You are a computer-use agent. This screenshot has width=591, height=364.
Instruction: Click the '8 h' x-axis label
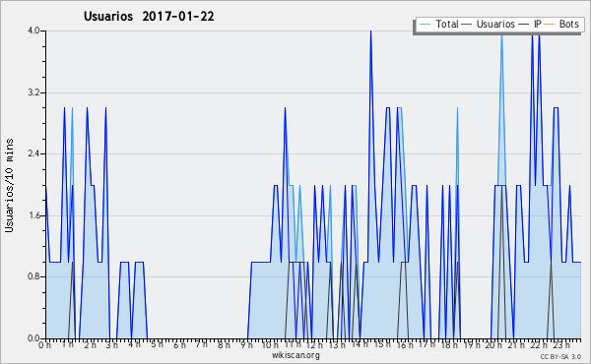point(224,344)
